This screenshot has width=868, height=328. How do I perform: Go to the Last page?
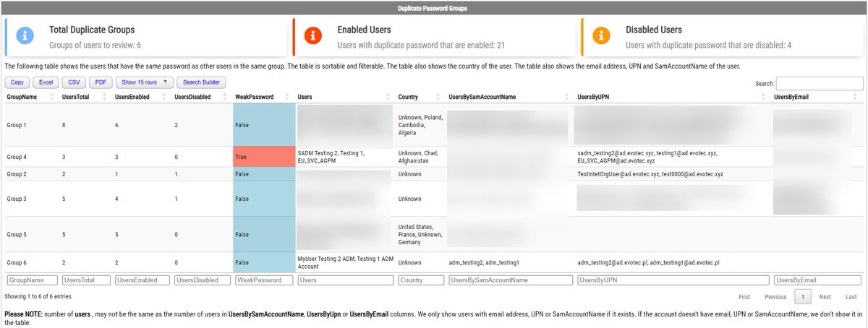851,297
